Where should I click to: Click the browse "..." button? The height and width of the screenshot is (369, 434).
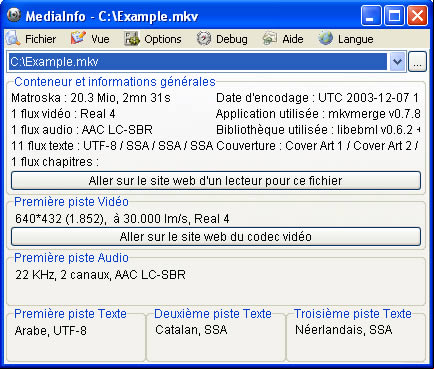point(417,62)
